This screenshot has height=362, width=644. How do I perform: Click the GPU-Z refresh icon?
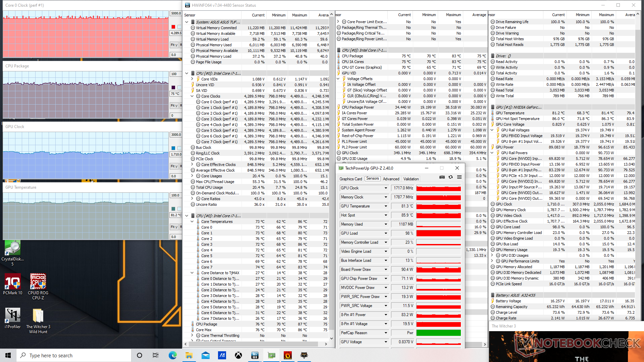[x=450, y=177]
